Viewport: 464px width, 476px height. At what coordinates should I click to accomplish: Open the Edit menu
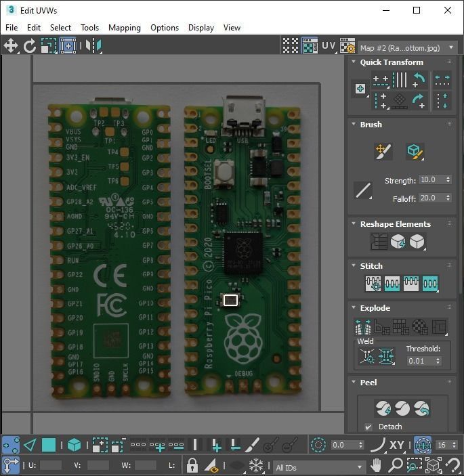click(x=34, y=28)
